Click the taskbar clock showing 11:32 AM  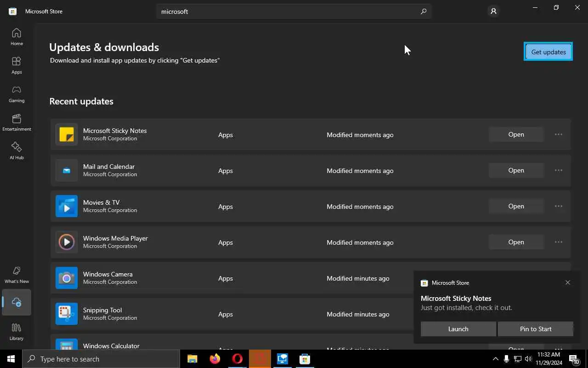coord(548,358)
